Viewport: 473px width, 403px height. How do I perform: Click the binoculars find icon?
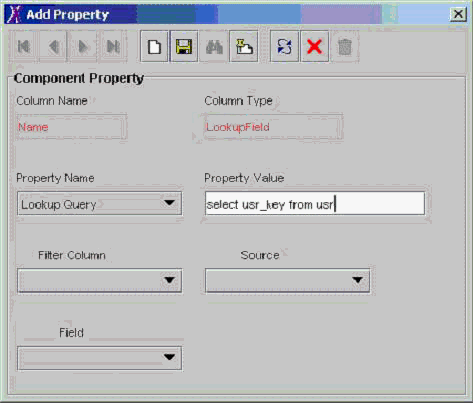(214, 46)
